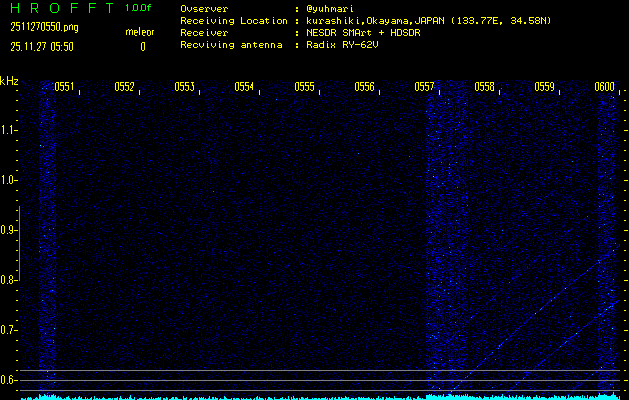The width and height of the screenshot is (629, 400).
Task: Click the Receiving Location label
Action: (234, 21)
